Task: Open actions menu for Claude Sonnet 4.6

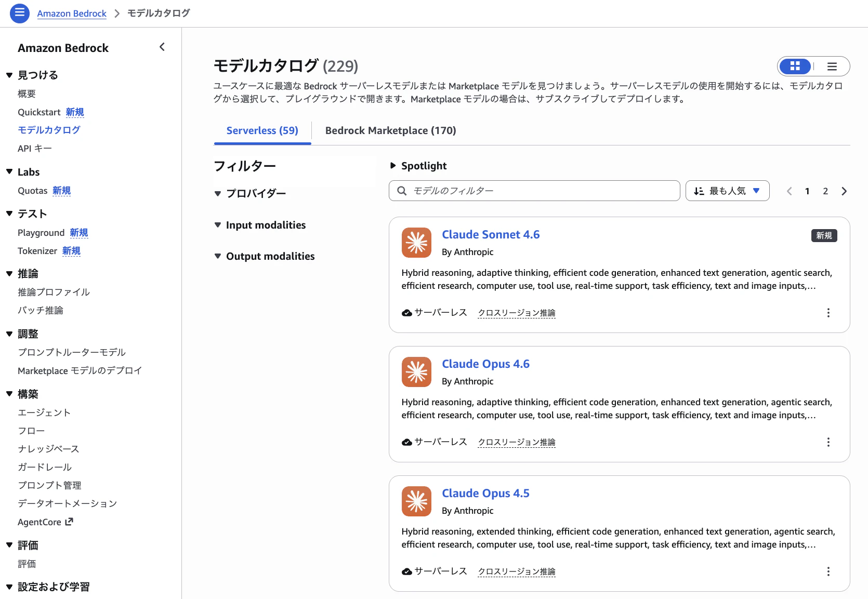Action: 828,313
